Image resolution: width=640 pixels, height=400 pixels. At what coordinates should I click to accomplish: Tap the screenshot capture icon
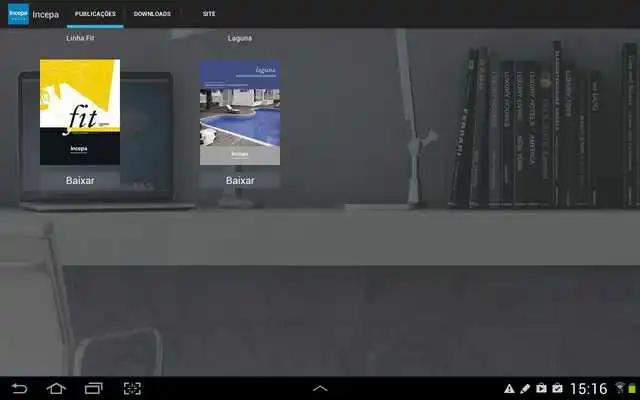pos(132,388)
